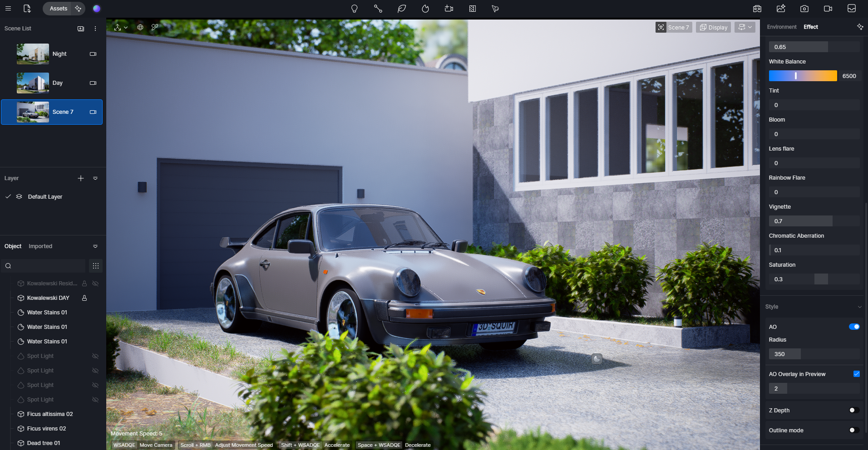The width and height of the screenshot is (868, 450).
Task: Click the snap tool icon in viewport
Action: pyautogui.click(x=155, y=27)
